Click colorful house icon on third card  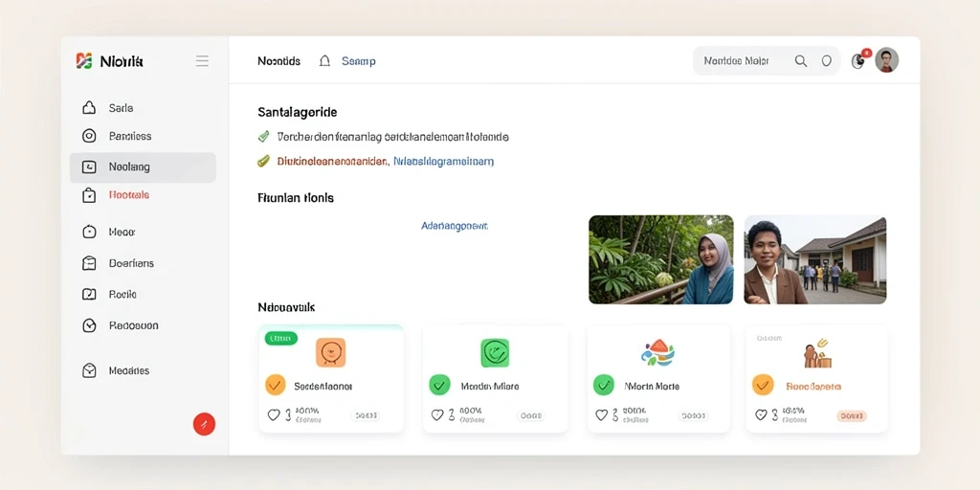(x=657, y=352)
